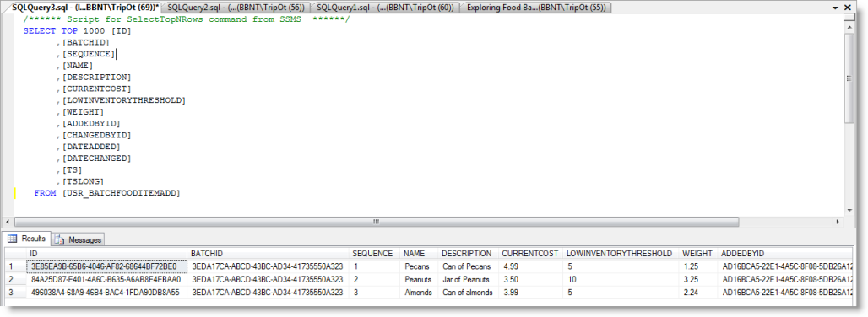Screen dimensions: 868x317
Task: Click the [CURRENTCOST] line in the query
Action: pos(94,89)
